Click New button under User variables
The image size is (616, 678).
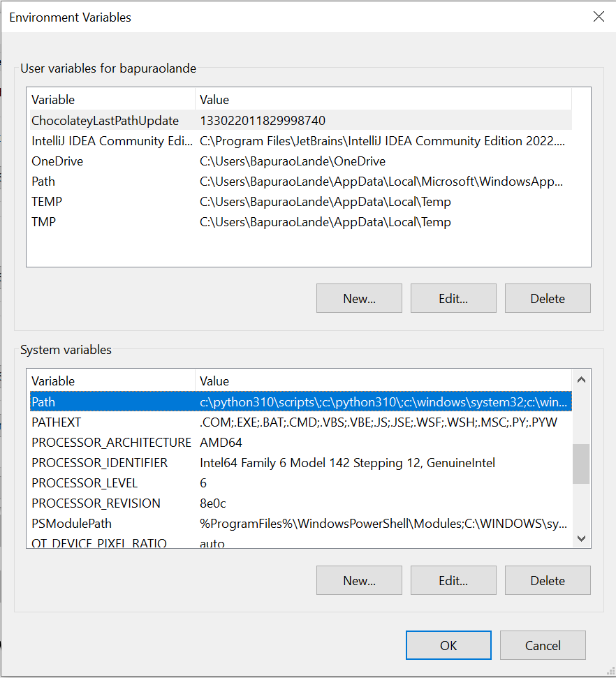coord(359,298)
